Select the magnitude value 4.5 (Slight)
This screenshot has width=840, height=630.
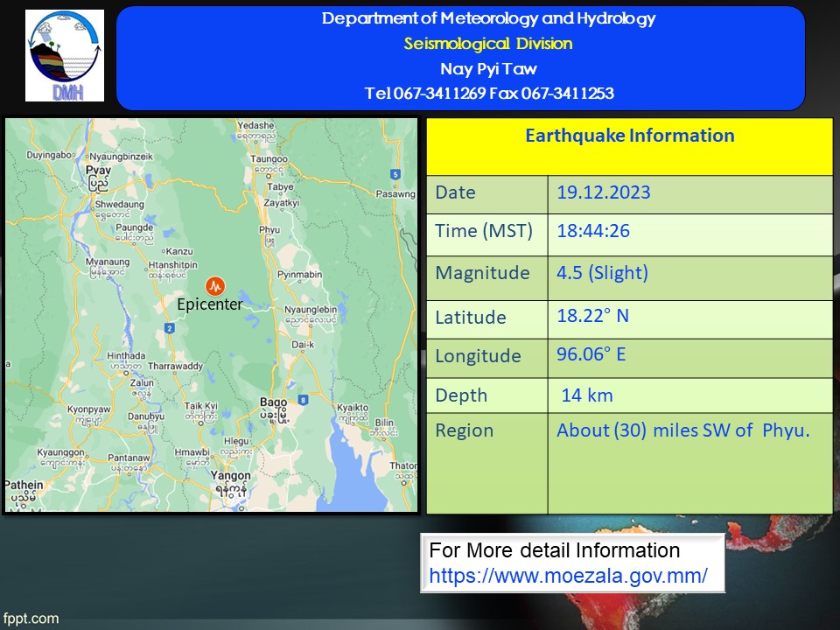coord(602,273)
